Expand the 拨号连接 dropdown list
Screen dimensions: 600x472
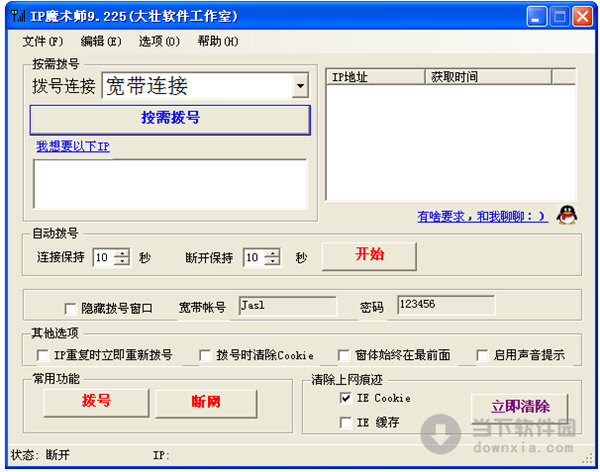[300, 87]
